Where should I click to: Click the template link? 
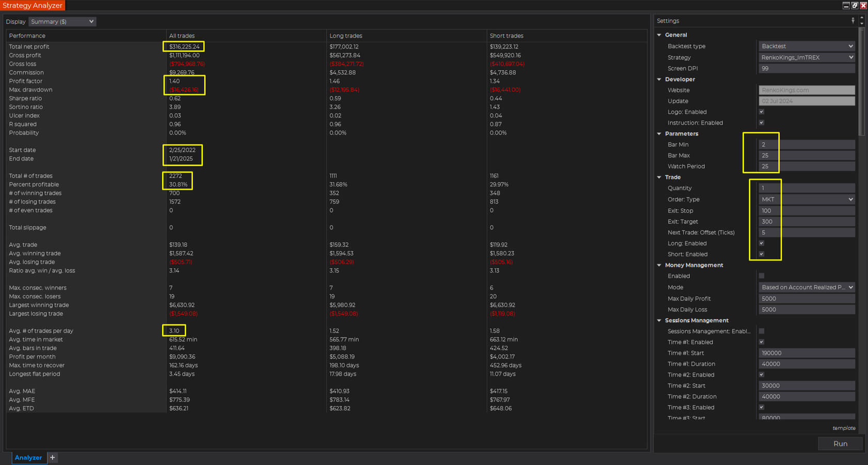844,428
